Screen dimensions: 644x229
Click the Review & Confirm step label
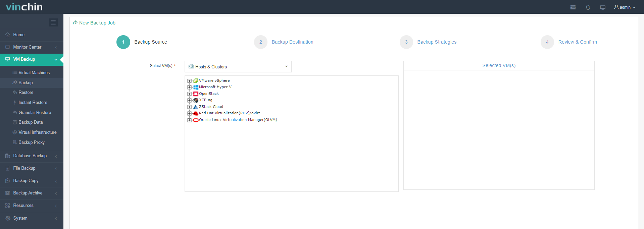pos(578,42)
